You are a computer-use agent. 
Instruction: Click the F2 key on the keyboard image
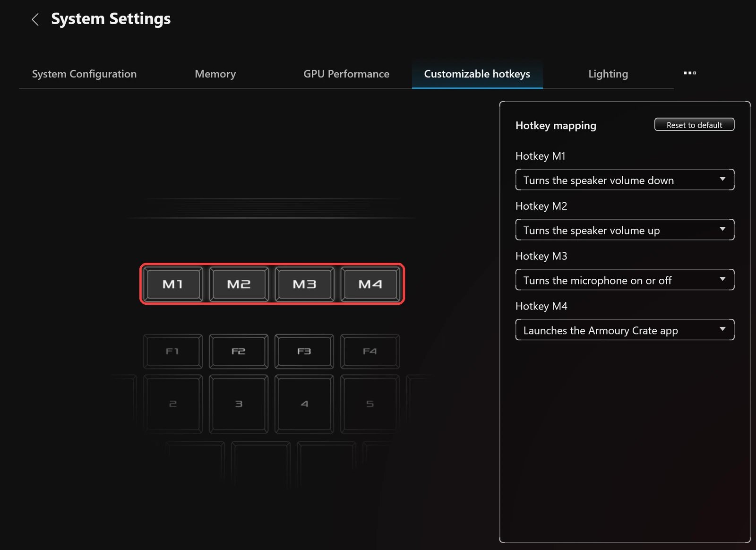pyautogui.click(x=239, y=352)
